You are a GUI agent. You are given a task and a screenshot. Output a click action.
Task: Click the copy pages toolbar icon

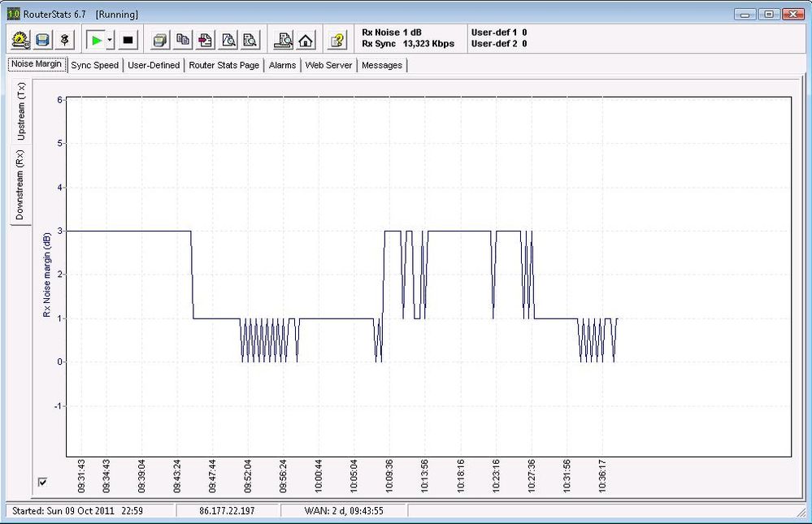coord(184,39)
